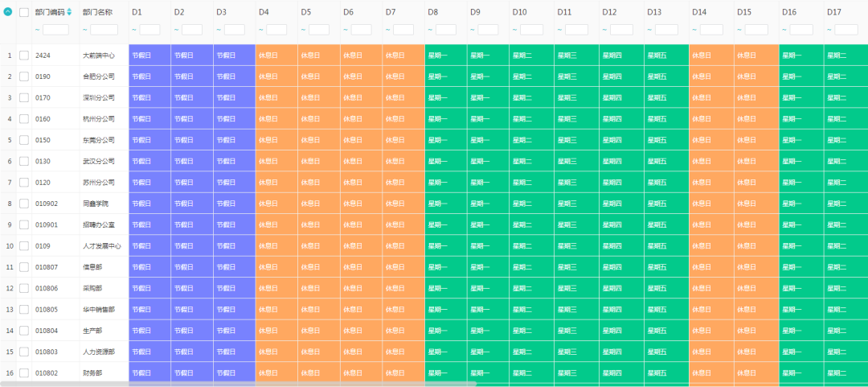Toggle the select-all checkbox in the header
868x387 pixels.
[24, 12]
